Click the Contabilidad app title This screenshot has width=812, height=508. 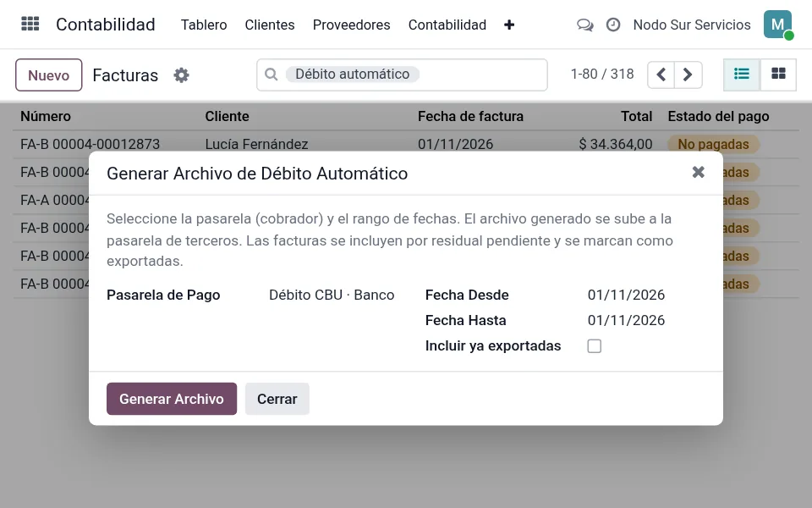pos(106,25)
